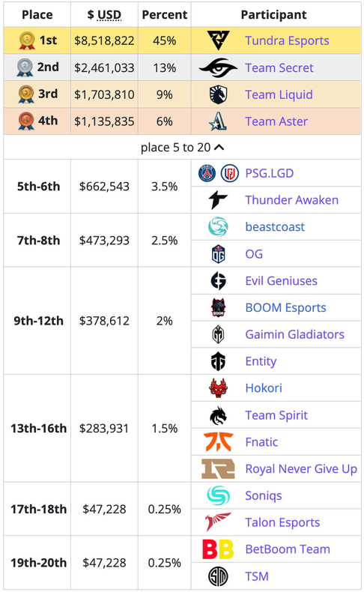
Task: Open the Talon Esports team link
Action: [x=282, y=522]
